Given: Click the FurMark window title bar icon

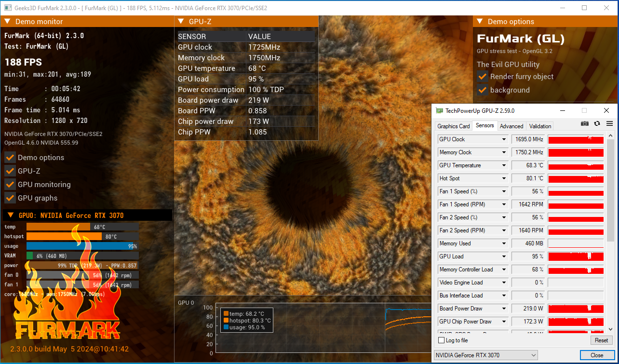Looking at the screenshot, I should point(8,8).
